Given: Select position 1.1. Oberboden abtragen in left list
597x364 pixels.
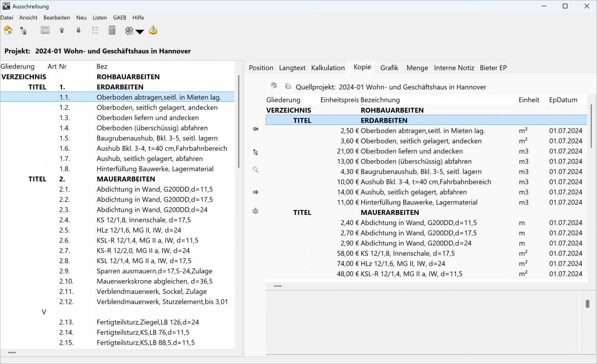Looking at the screenshot, I should tap(117, 97).
